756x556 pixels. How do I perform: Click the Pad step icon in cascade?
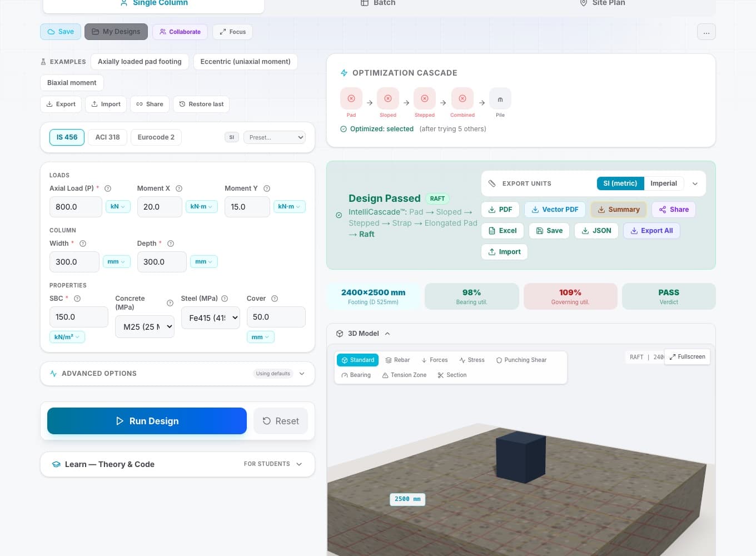pyautogui.click(x=351, y=98)
